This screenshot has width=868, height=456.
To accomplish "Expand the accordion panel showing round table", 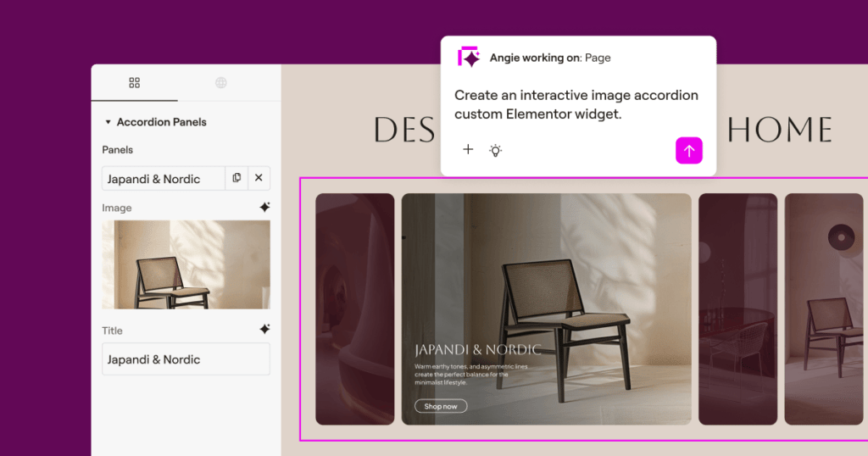I will 737,309.
